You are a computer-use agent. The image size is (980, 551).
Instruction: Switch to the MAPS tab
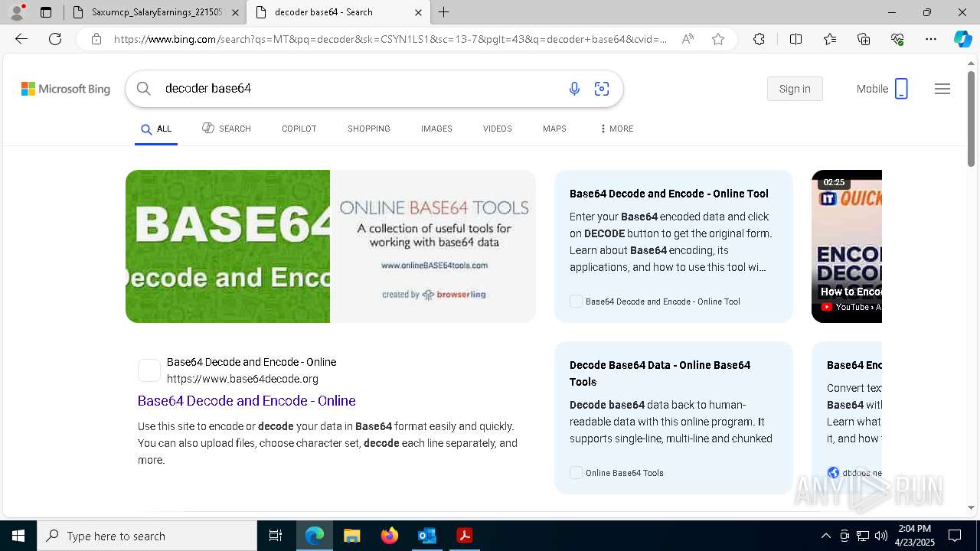[x=554, y=129]
